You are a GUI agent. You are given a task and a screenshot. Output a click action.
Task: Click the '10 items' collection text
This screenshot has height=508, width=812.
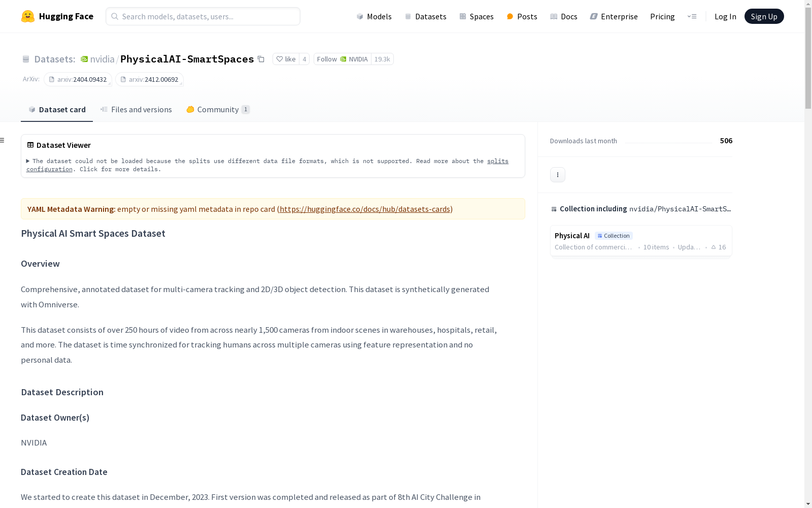(x=656, y=247)
